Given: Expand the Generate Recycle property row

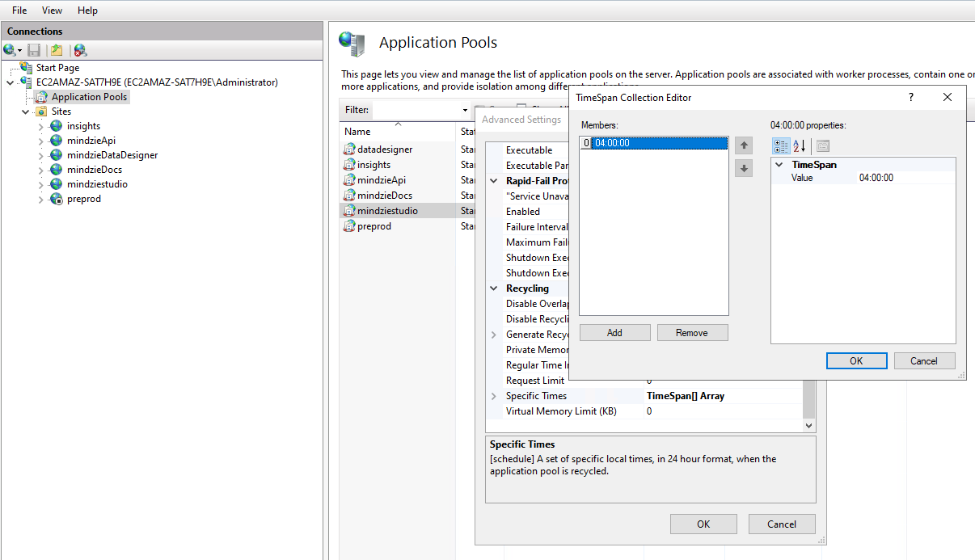Looking at the screenshot, I should [494, 335].
